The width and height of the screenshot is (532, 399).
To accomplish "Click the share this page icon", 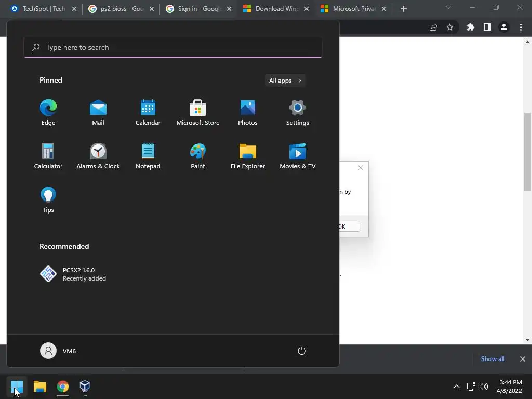I will (x=433, y=27).
